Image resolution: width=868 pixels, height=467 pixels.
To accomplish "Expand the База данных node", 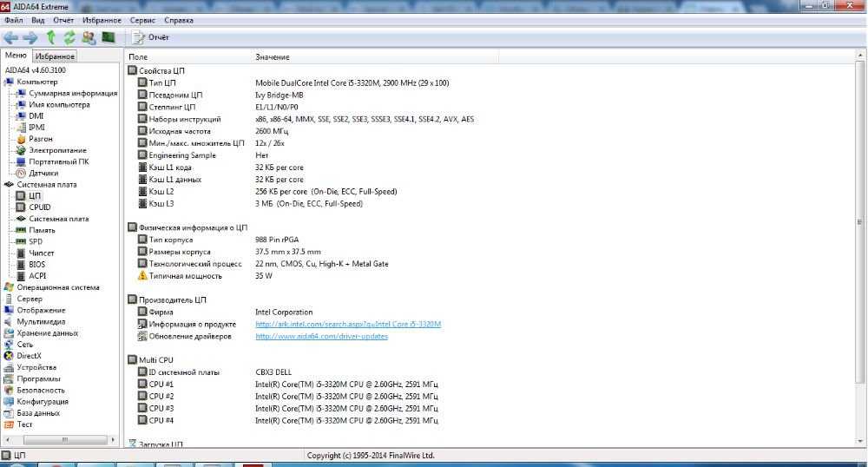I will click(38, 413).
